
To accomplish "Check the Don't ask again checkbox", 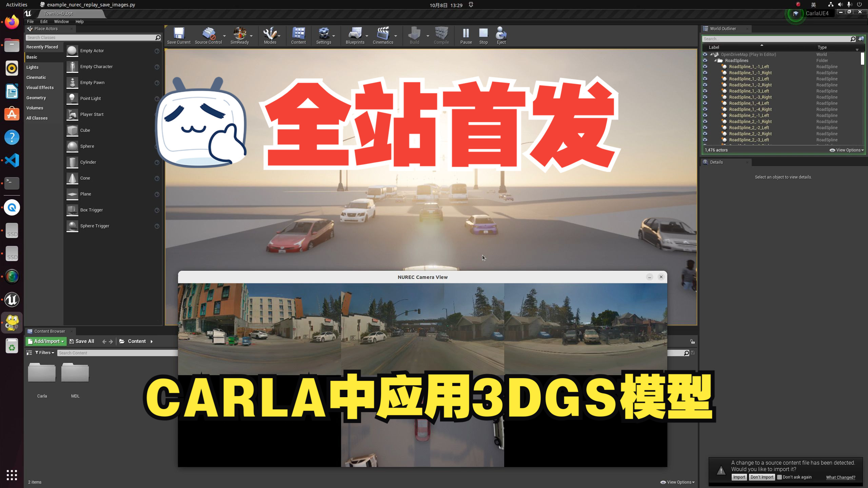I will pyautogui.click(x=780, y=477).
